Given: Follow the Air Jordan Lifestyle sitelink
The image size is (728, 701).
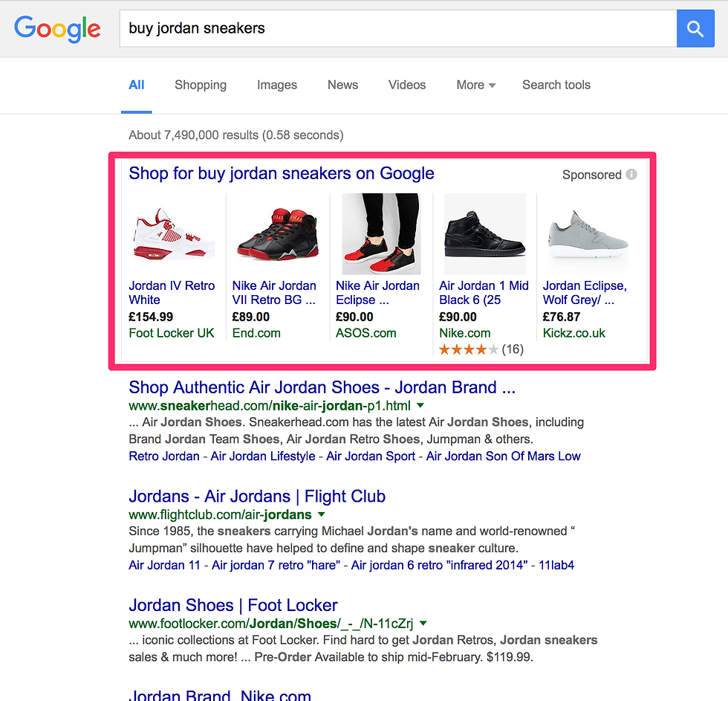Looking at the screenshot, I should (263, 456).
